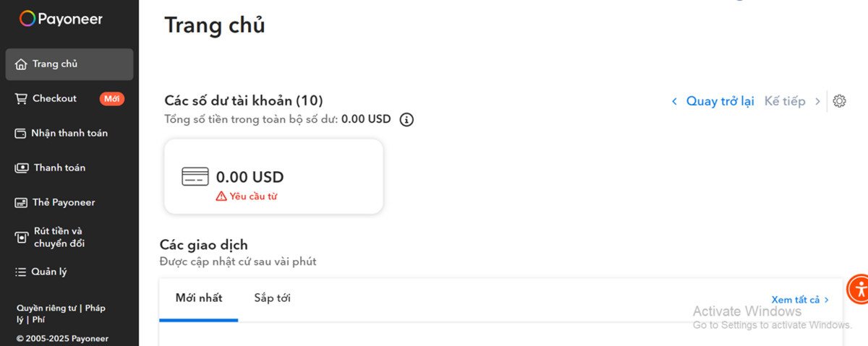
Task: Click the info icon beside total balance
Action: click(x=407, y=119)
